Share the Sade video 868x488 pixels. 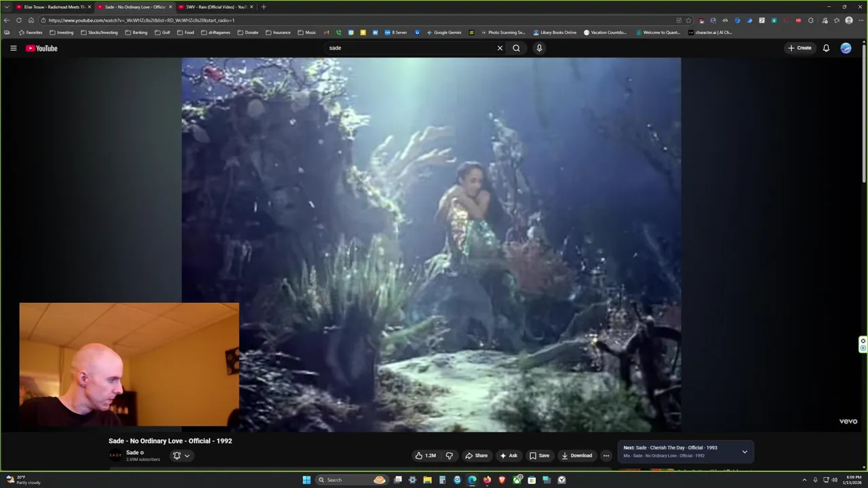476,455
